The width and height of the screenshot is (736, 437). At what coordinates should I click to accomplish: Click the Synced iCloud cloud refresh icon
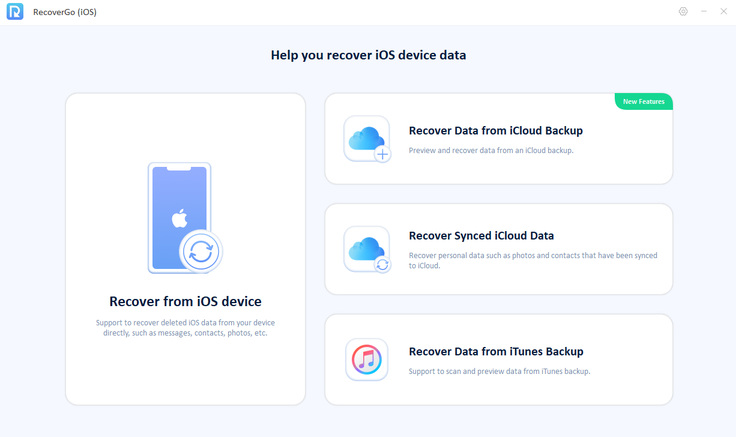coord(367,249)
